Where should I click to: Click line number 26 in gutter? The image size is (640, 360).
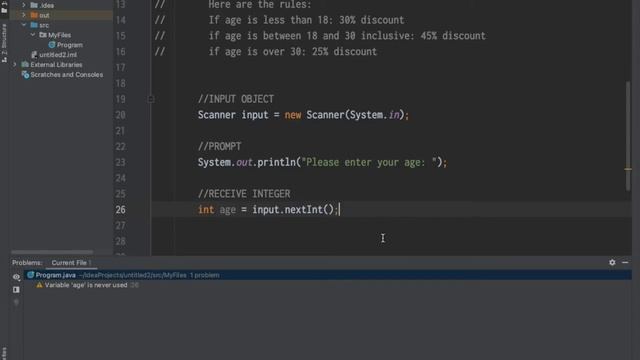point(120,210)
